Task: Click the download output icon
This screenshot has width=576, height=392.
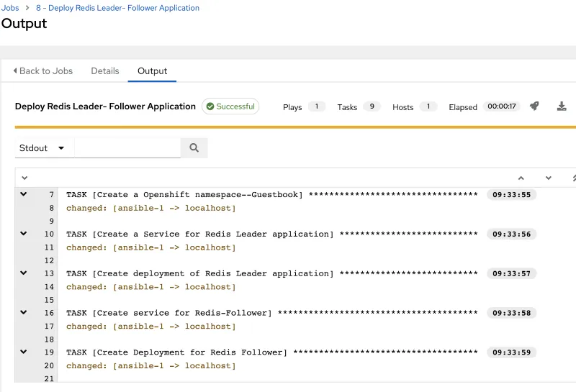Action: (562, 106)
